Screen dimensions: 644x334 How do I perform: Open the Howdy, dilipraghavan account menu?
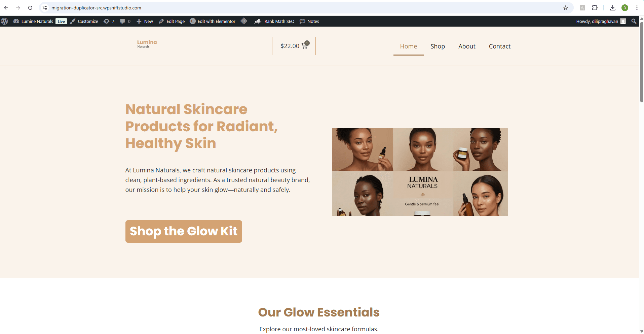point(601,21)
